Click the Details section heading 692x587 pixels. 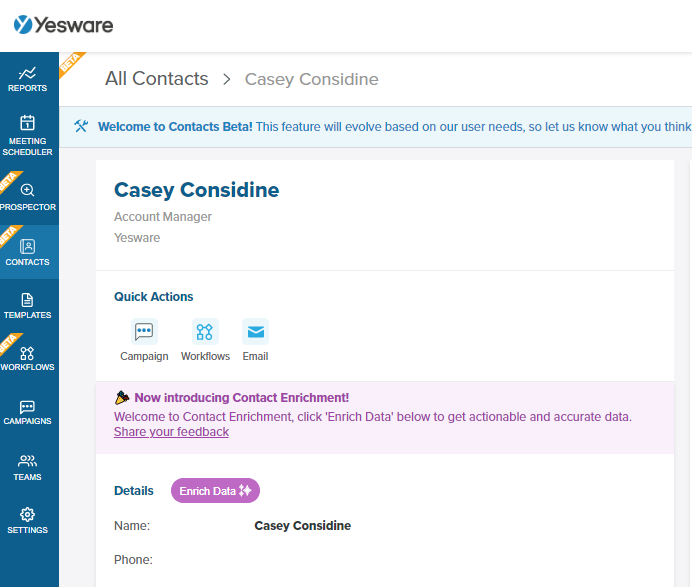click(x=134, y=491)
